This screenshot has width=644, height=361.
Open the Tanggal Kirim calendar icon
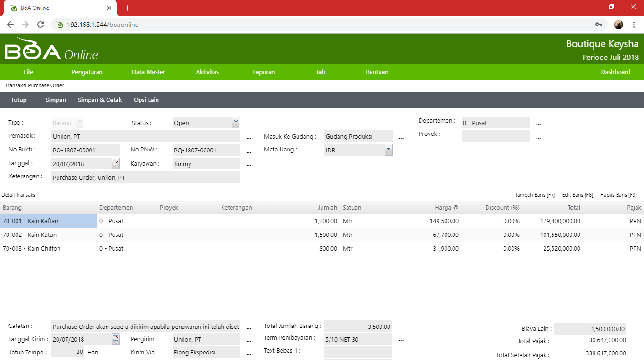(x=116, y=339)
